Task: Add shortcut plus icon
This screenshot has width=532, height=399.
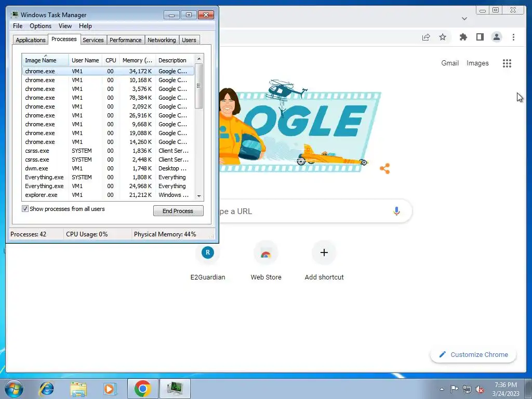Action: click(x=324, y=252)
